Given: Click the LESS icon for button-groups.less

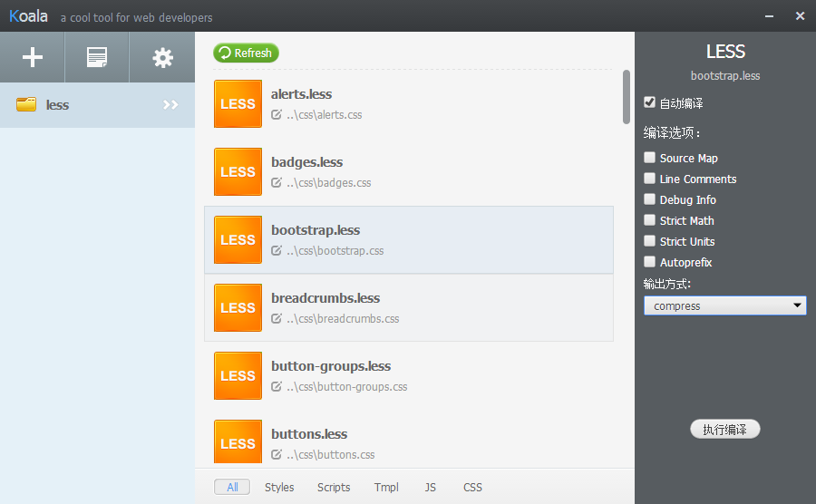Looking at the screenshot, I should (x=238, y=375).
